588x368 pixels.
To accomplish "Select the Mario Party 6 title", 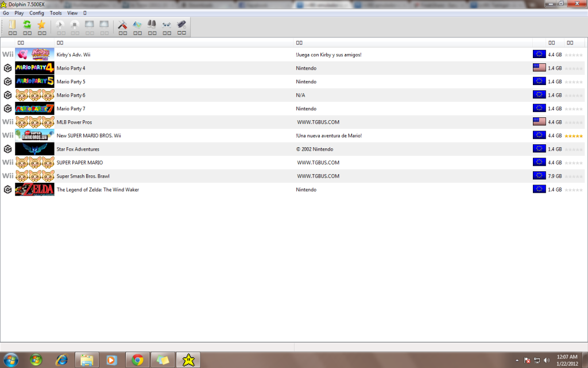I will [71, 95].
